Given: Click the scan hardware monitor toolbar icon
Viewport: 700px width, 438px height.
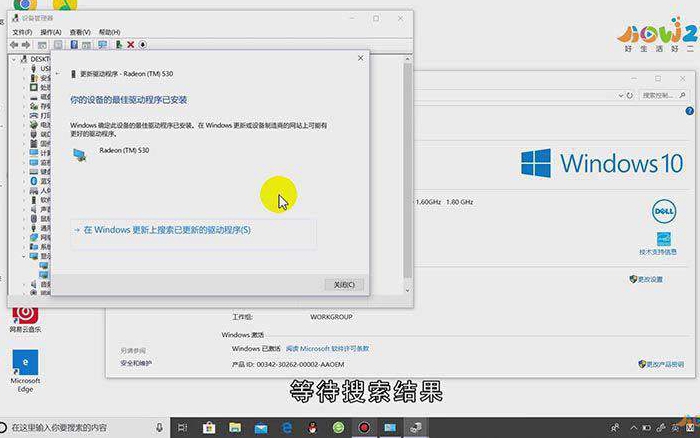Looking at the screenshot, I should (103, 45).
